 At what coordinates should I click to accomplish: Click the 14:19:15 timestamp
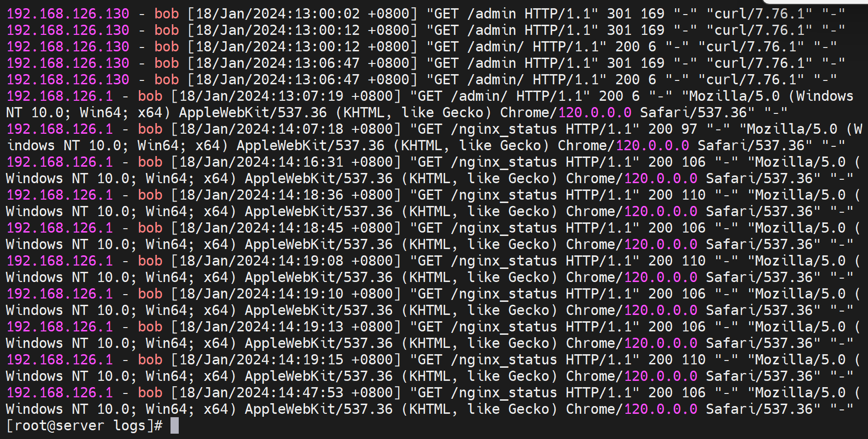tap(311, 360)
